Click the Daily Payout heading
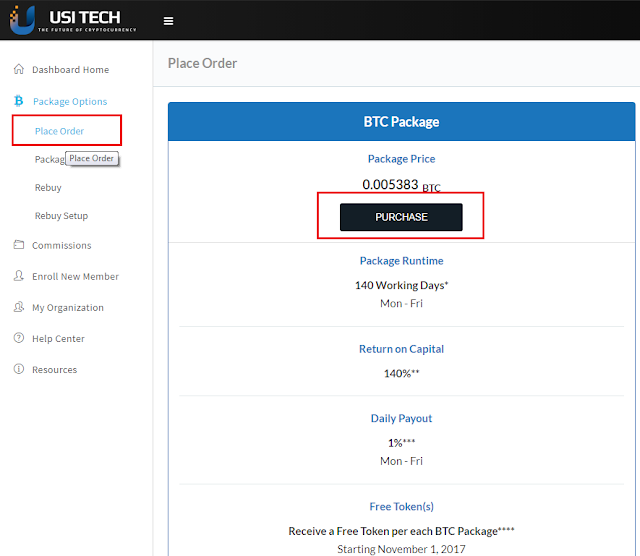Screen dimensions: 640x556 tap(402, 418)
